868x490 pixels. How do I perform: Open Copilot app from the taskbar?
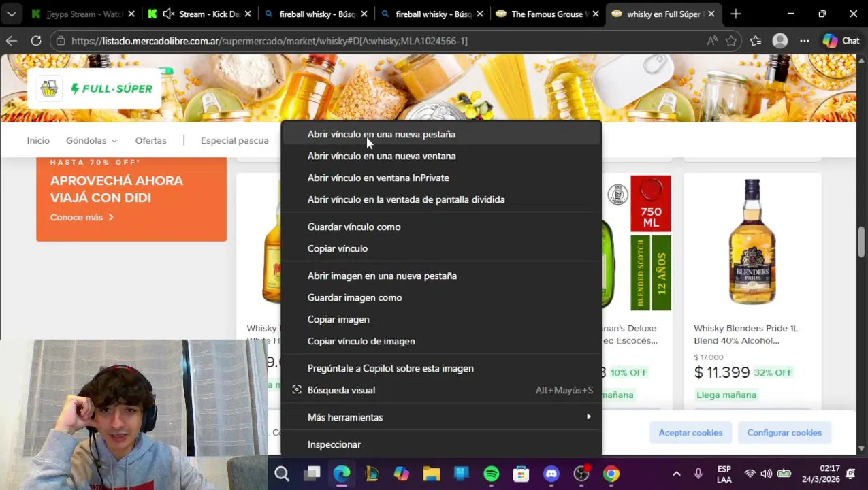pyautogui.click(x=402, y=474)
